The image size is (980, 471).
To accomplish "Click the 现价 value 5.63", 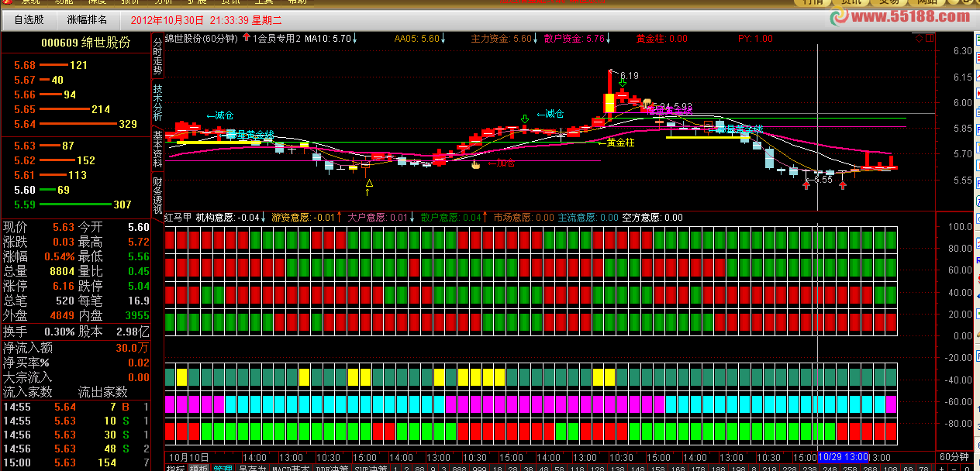I will (64, 227).
